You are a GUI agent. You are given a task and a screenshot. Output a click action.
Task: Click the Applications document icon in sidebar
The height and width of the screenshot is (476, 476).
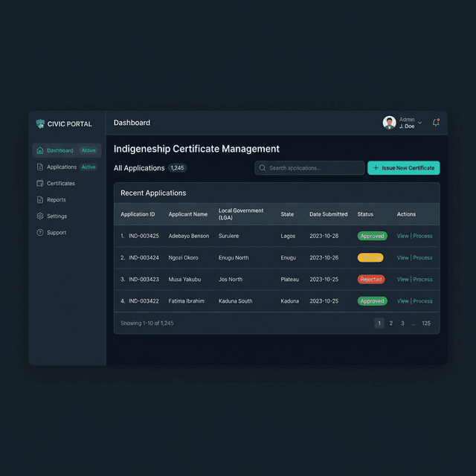tap(40, 167)
